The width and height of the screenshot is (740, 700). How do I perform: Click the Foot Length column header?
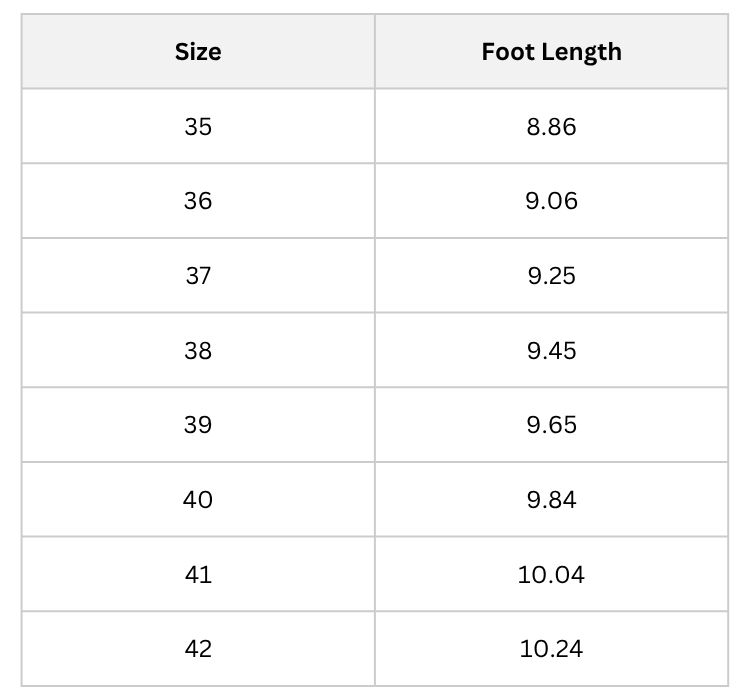552,51
